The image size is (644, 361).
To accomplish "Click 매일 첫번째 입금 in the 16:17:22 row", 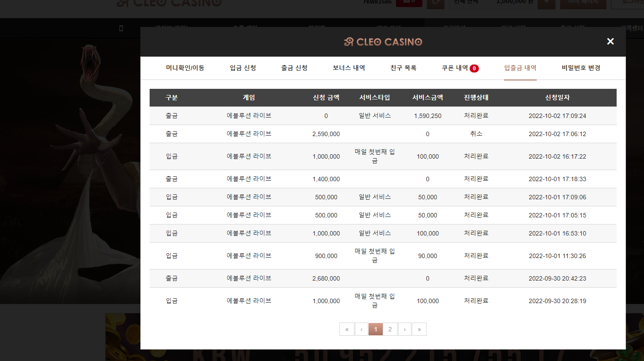I will click(375, 156).
